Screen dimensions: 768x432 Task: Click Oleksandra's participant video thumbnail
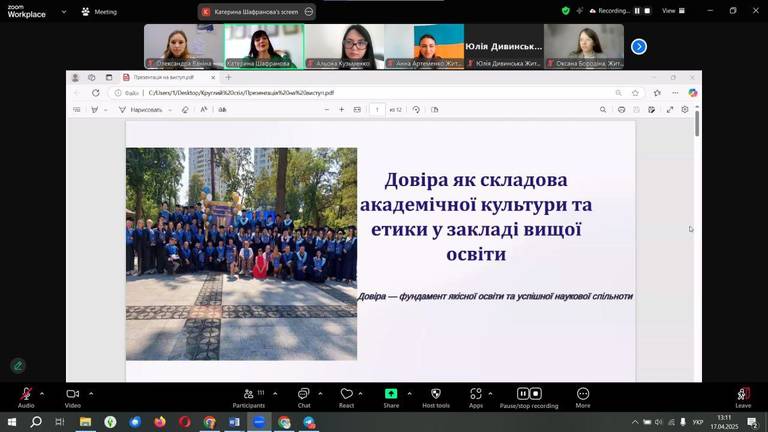(x=183, y=46)
